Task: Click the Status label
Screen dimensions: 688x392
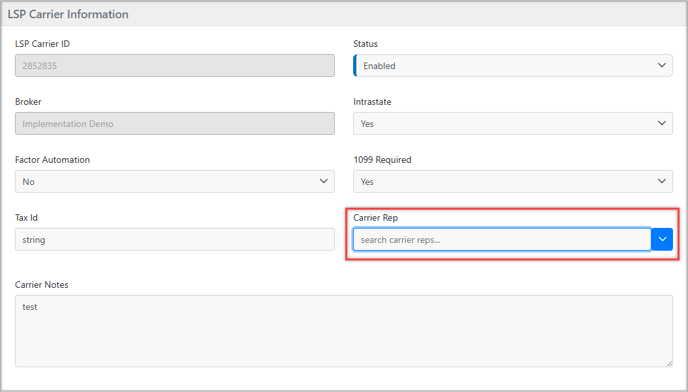Action: pos(366,44)
